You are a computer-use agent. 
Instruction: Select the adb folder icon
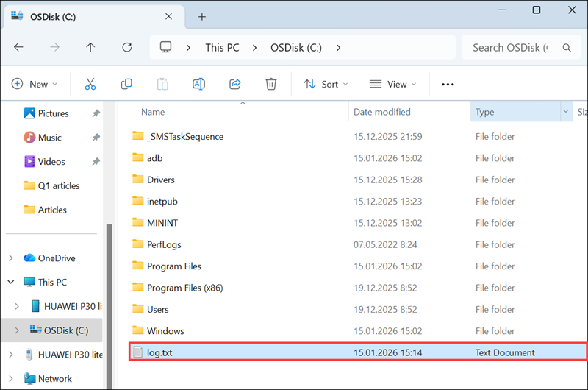point(138,157)
